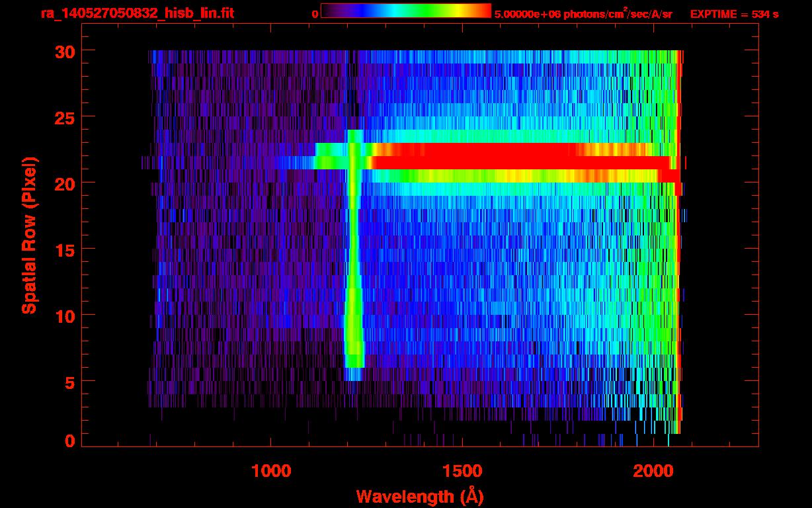Click the 1000 wavelength tick label
This screenshot has width=812, height=508.
point(271,470)
